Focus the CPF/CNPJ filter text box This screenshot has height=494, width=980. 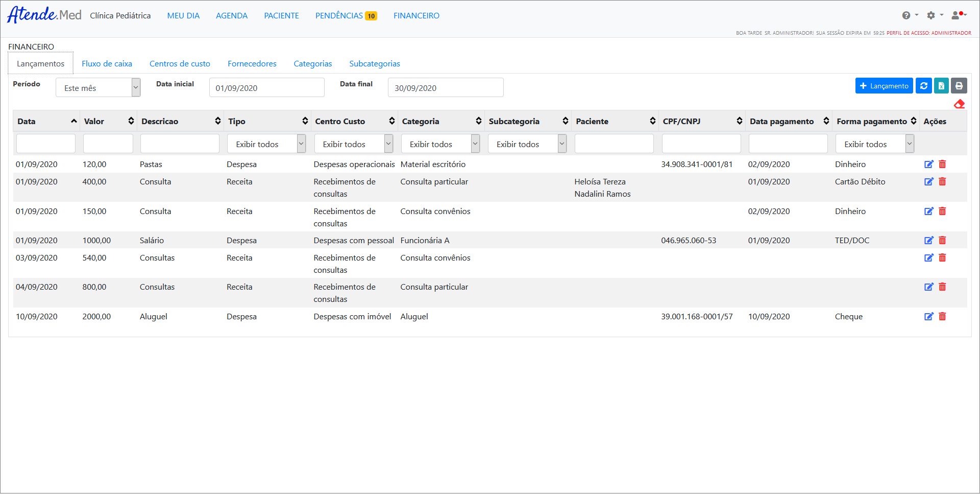coord(701,144)
